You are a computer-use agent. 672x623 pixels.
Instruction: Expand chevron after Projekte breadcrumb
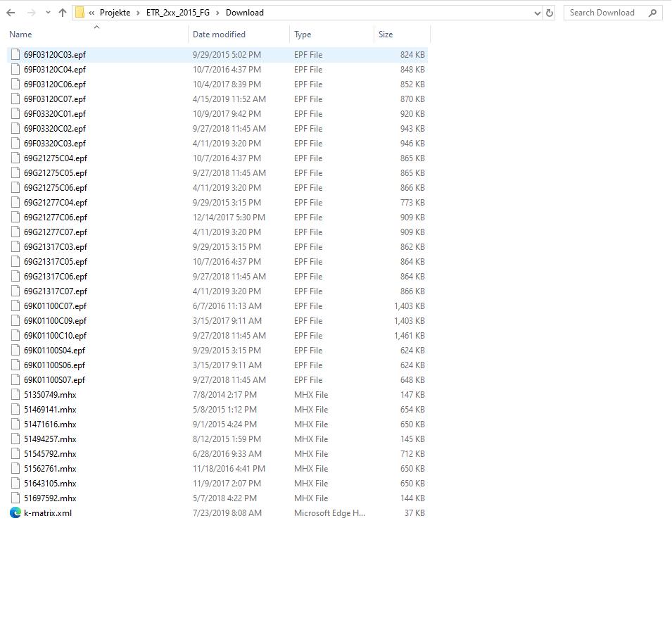click(x=138, y=13)
